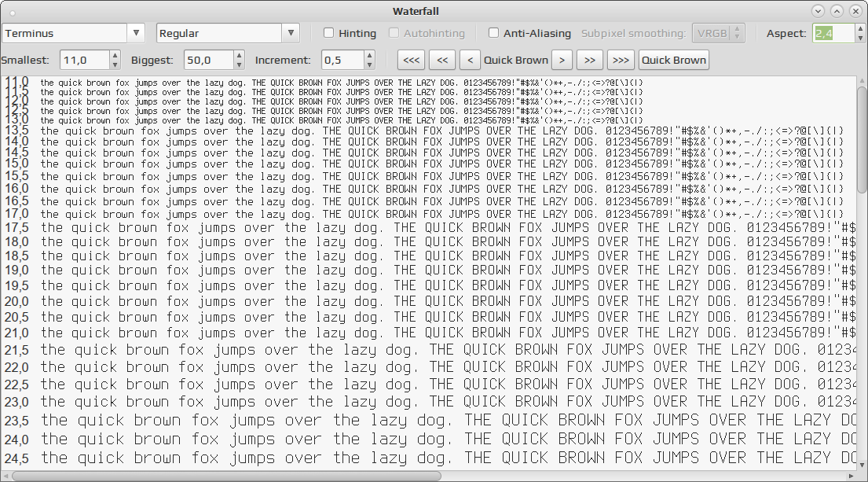The height and width of the screenshot is (482, 868).
Task: Click the 23,0 size label row
Action: [x=16, y=402]
